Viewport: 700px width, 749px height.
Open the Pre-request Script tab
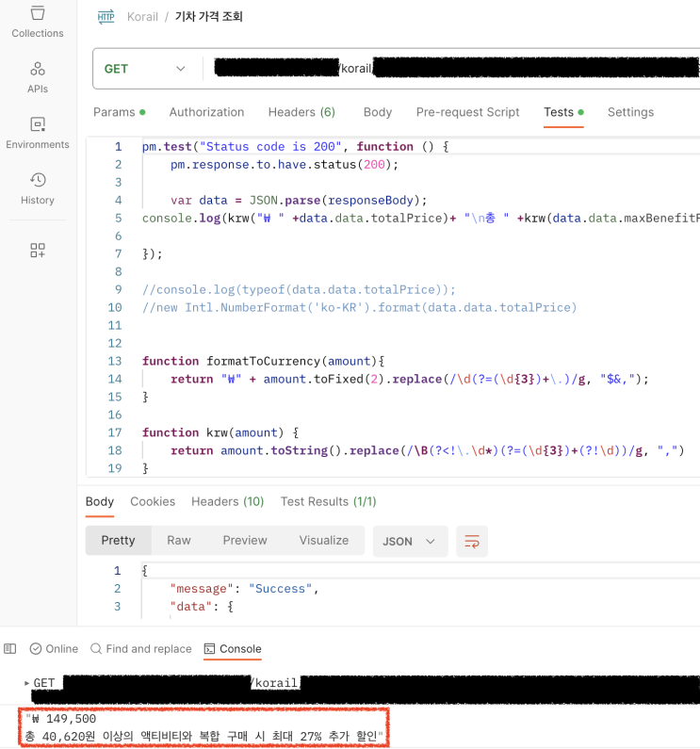467,112
